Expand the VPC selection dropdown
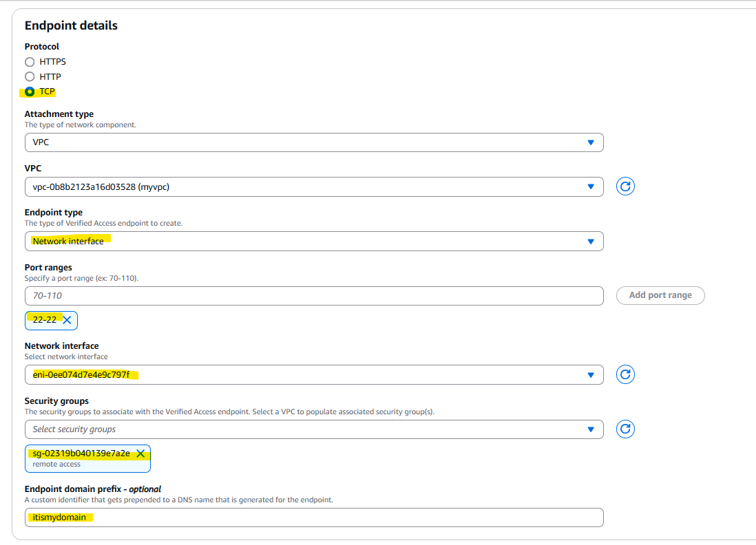Screen dimensions: 756x545 (x=313, y=186)
